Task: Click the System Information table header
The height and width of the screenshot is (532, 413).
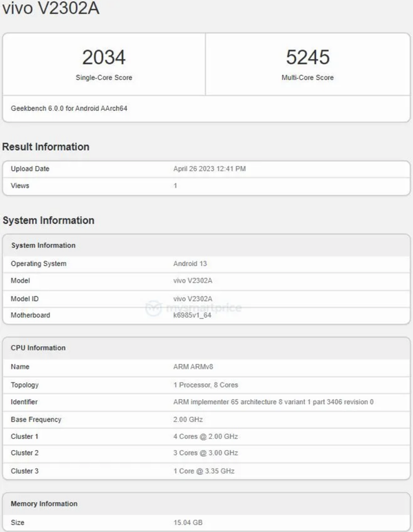Action: (x=43, y=245)
